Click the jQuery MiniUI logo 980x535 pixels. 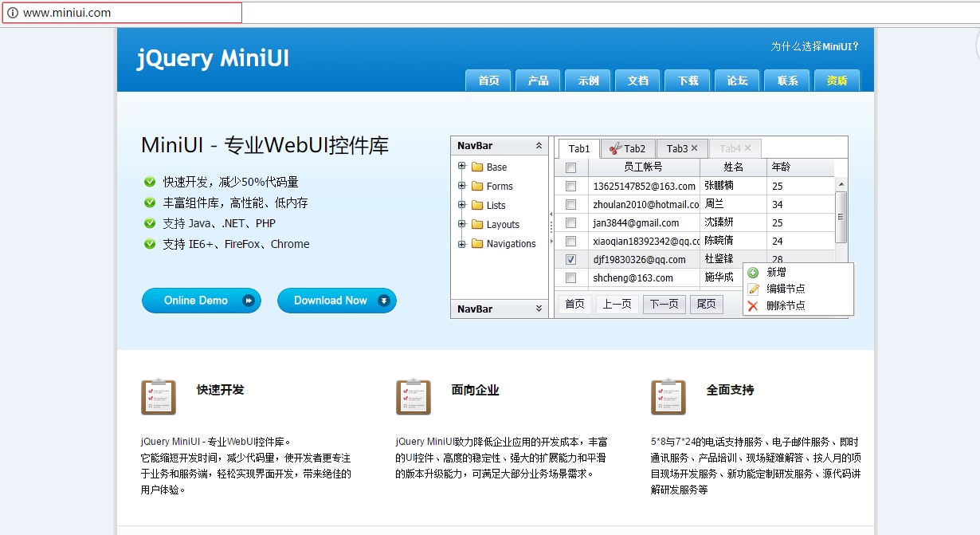coord(214,58)
